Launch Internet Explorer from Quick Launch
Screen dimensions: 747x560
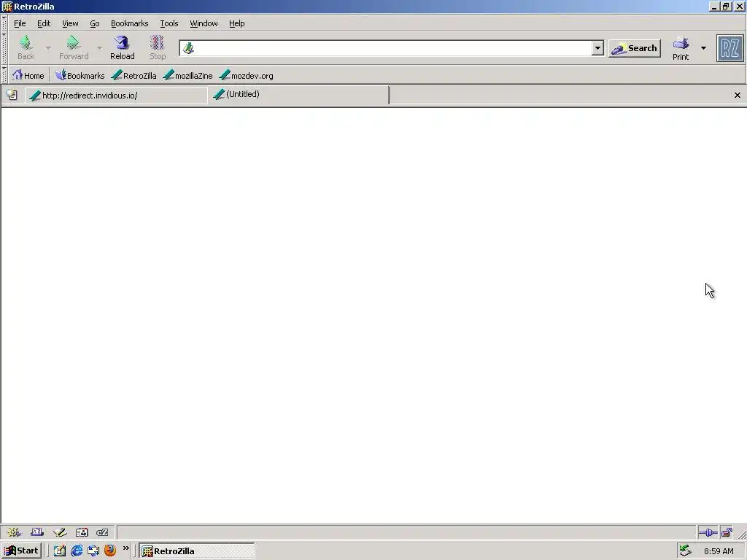[x=76, y=551]
